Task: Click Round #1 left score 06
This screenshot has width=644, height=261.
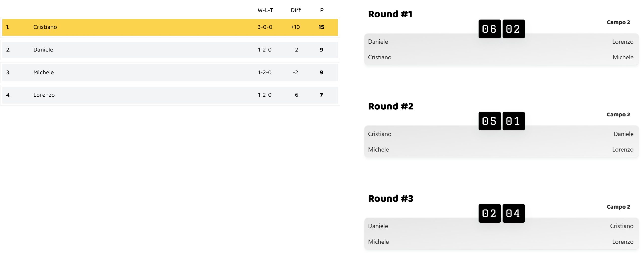Action: [x=490, y=29]
